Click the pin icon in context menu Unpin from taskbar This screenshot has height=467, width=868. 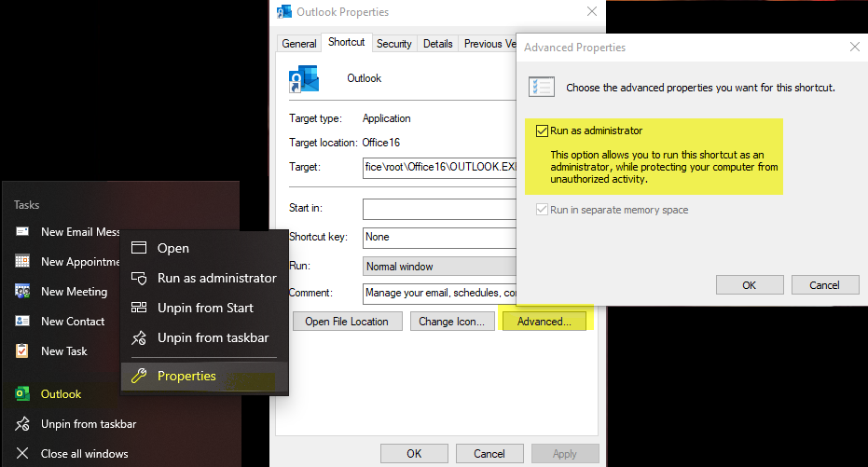pyautogui.click(x=139, y=337)
